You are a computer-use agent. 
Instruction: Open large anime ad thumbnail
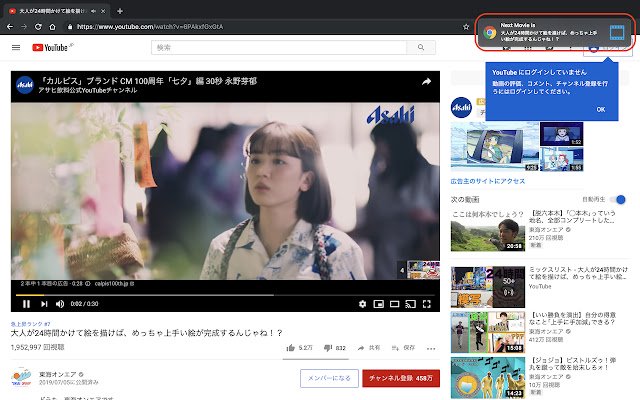pos(495,146)
